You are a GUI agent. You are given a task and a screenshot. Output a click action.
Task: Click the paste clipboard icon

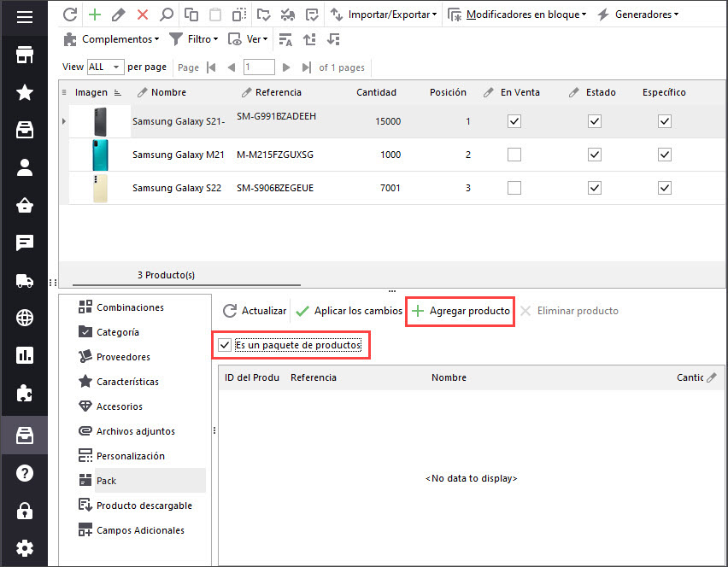tap(215, 15)
